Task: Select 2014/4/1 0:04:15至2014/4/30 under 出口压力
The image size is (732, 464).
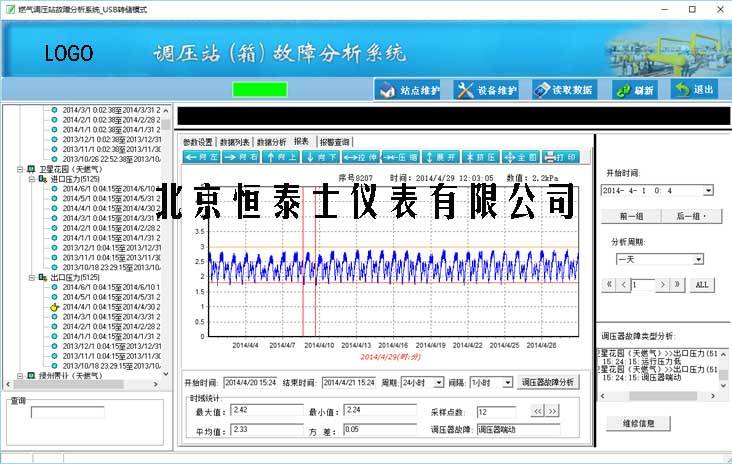Action: point(111,307)
